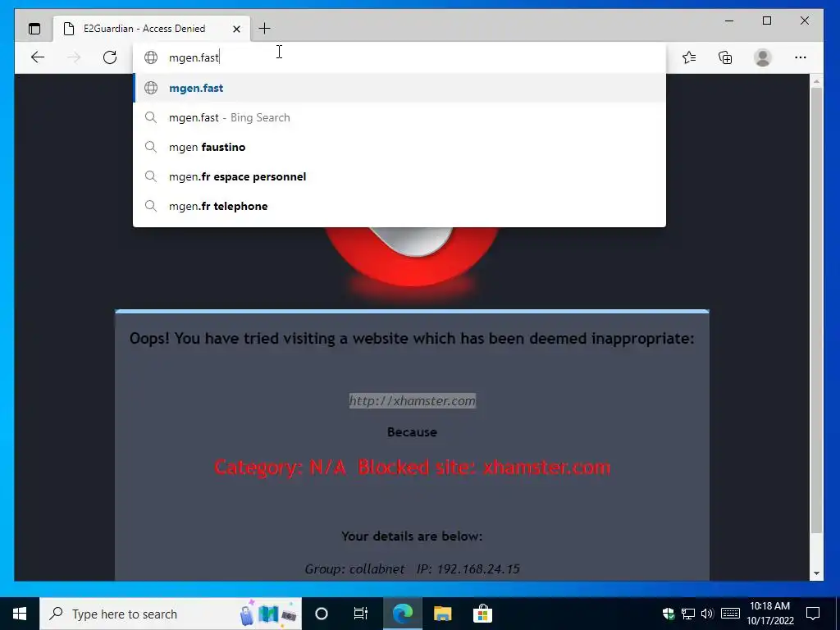Open File Explorer from taskbar

442,614
